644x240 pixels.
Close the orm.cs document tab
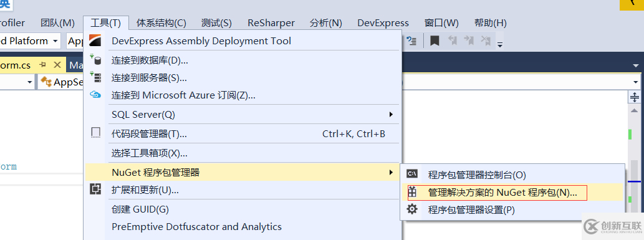coord(57,65)
